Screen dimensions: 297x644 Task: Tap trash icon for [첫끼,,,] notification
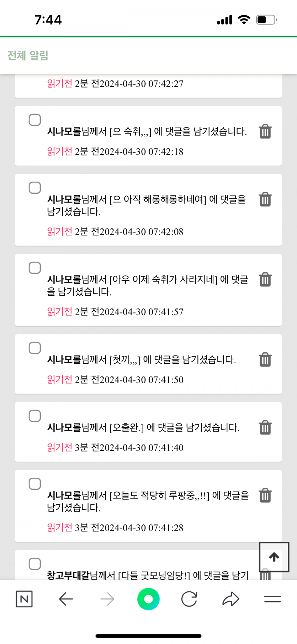tap(265, 360)
